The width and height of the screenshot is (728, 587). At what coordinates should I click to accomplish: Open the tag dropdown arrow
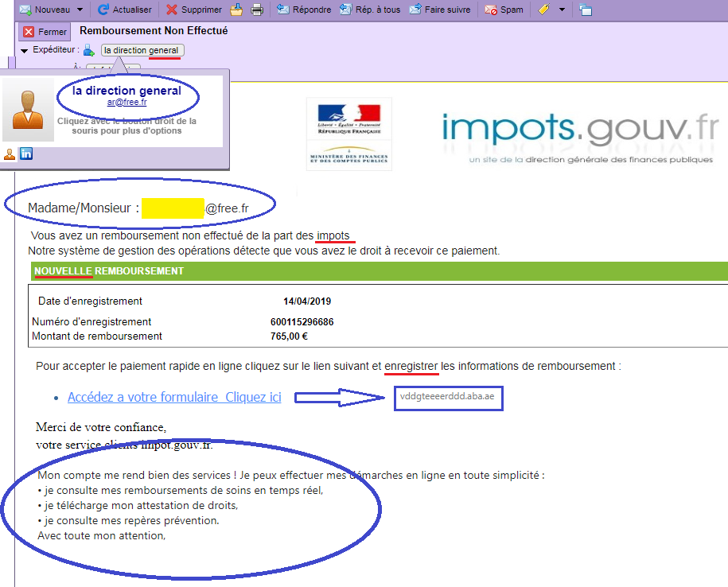(562, 10)
